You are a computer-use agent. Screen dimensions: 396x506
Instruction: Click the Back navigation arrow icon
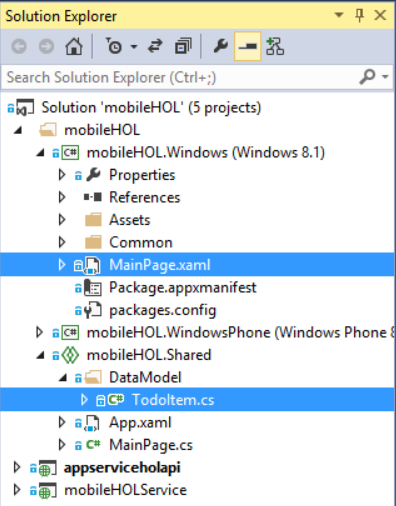point(19,46)
